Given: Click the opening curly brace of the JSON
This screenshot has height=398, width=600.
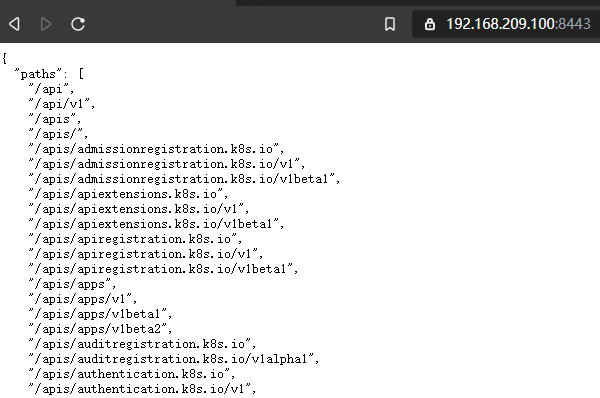Looking at the screenshot, I should 4,58.
